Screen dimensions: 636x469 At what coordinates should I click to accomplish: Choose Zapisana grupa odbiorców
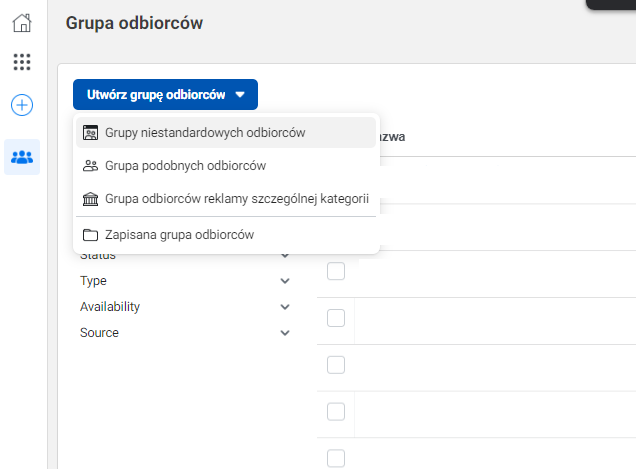click(226, 234)
